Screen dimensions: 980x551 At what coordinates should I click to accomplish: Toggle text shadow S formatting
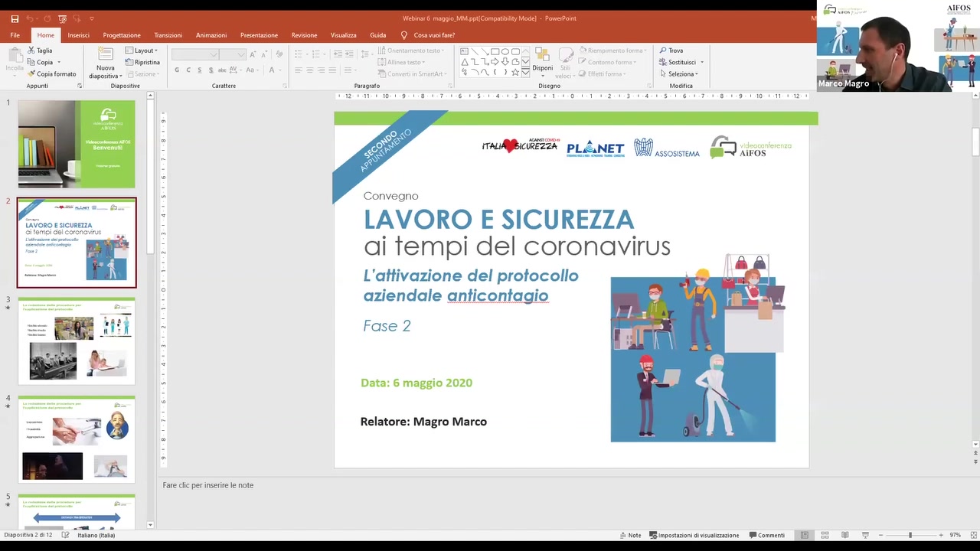211,70
